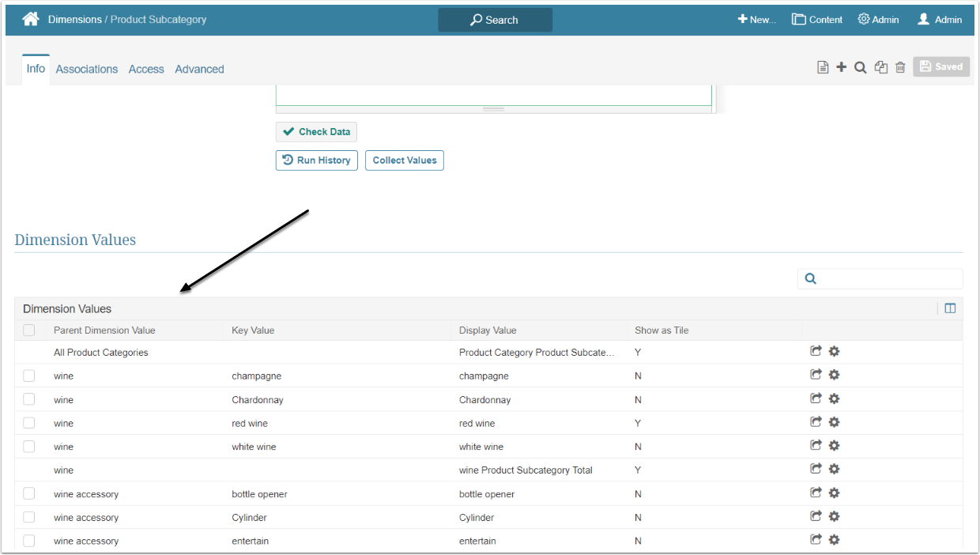Viewport: 980px width, 555px height.
Task: Click the trash delete icon
Action: tap(900, 67)
